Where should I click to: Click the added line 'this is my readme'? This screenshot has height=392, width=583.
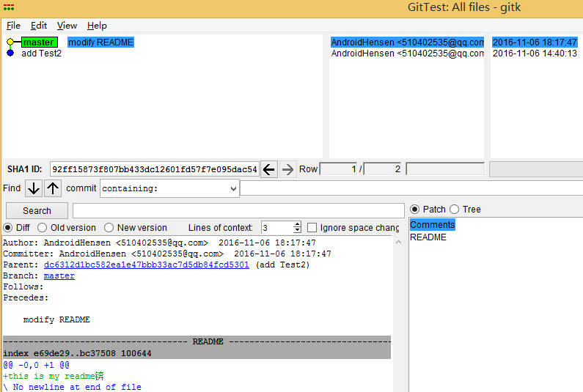[x=54, y=376]
